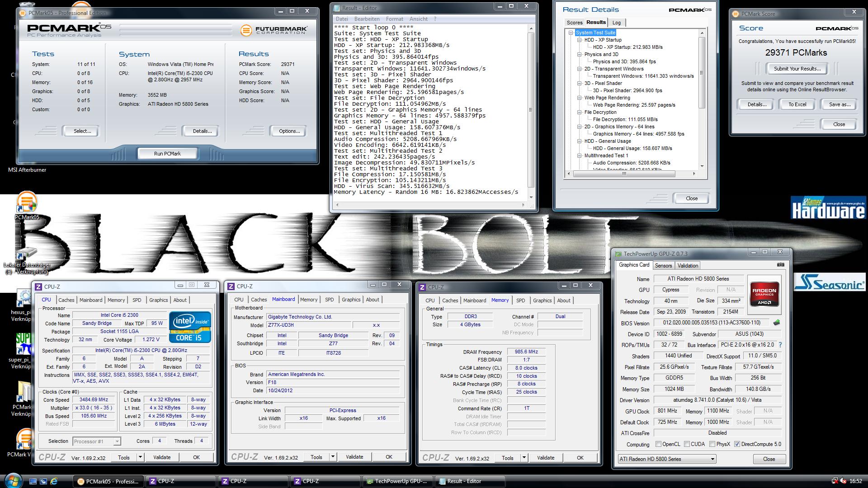
Task: Uncheck DirectCompute 5.0 in GPU-Z
Action: 737,444
